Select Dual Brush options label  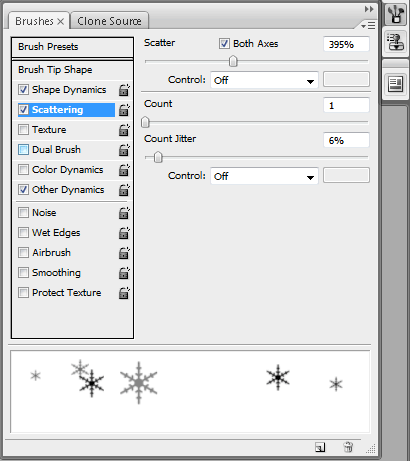tap(56, 150)
